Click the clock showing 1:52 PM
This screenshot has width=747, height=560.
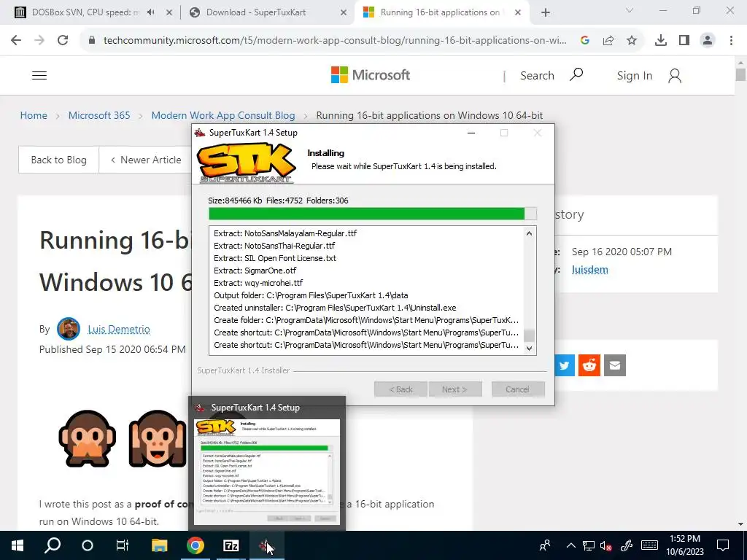685,539
